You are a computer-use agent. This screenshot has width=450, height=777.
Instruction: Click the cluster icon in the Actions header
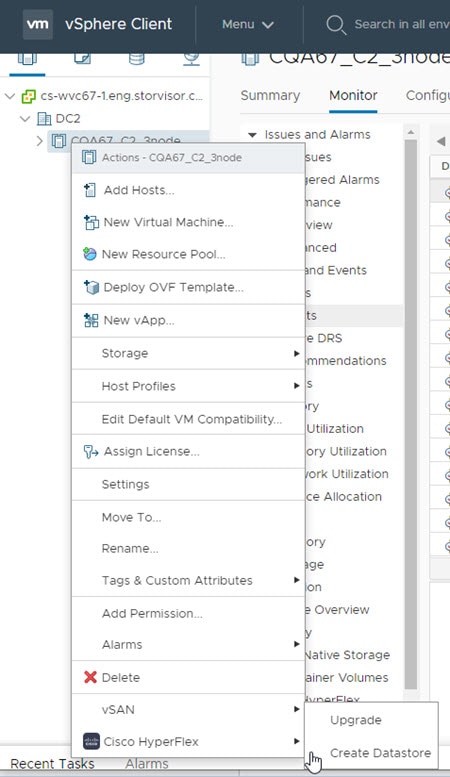89,158
